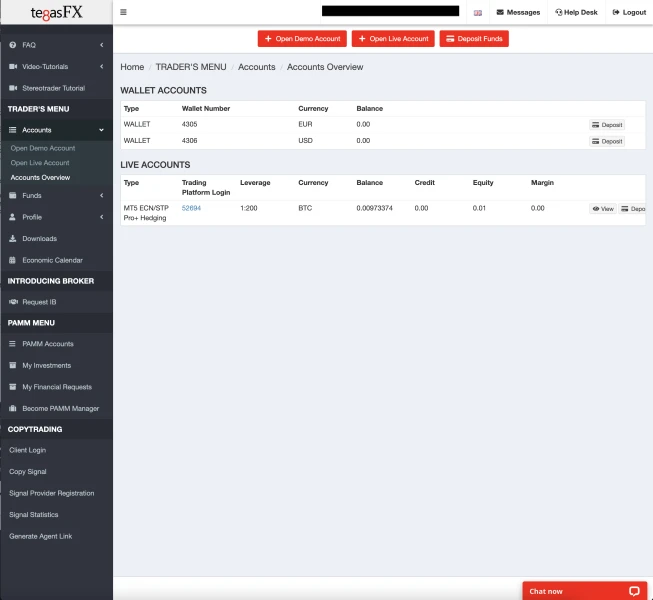Click the UK flag language selector
This screenshot has height=600, width=653.
coord(478,12)
